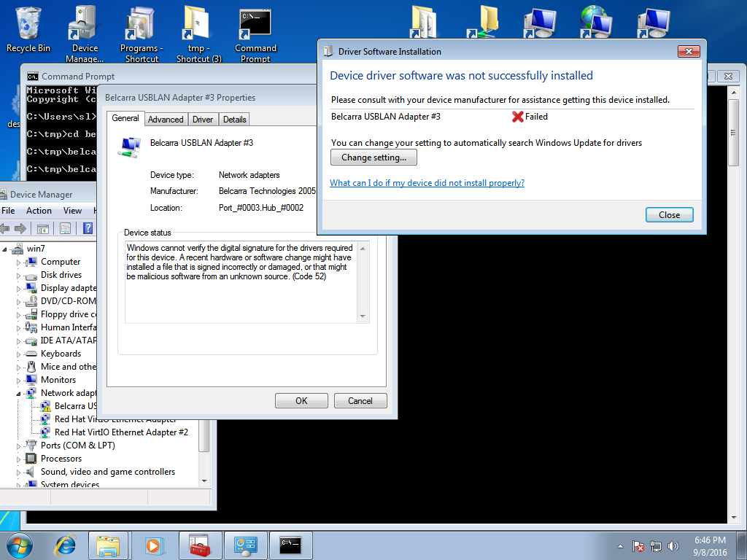This screenshot has width=747, height=560.
Task: Switch to the General tab
Action: click(x=125, y=118)
